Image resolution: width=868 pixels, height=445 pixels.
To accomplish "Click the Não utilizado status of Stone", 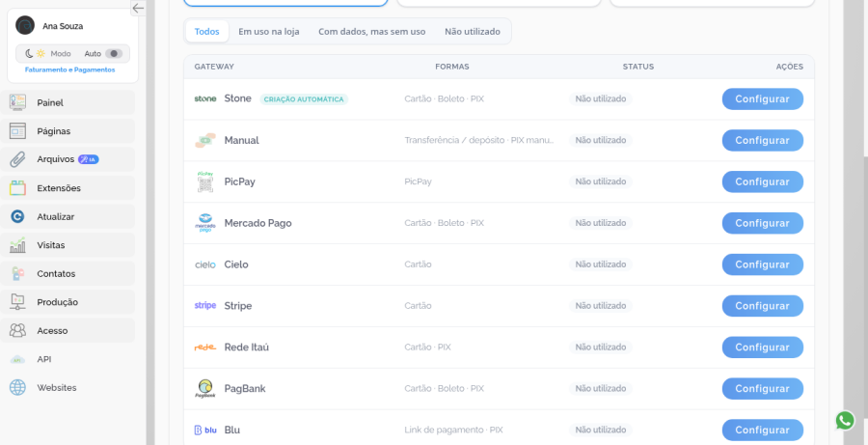I will 601,98.
